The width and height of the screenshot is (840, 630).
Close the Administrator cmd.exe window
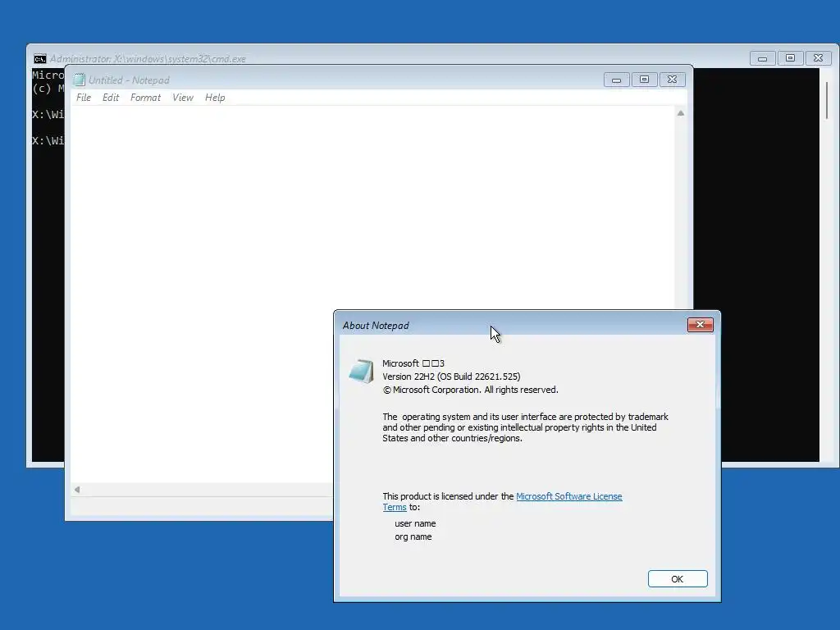(x=818, y=58)
